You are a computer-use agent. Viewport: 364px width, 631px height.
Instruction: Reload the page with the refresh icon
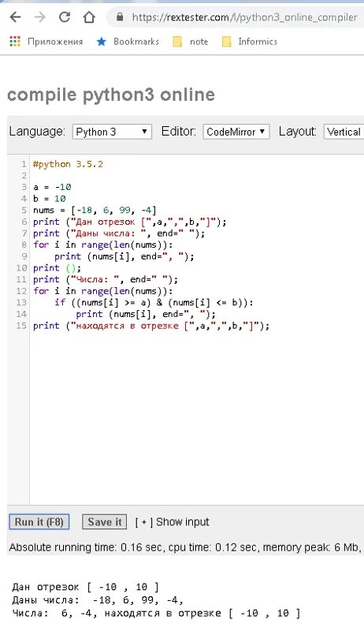pos(65,17)
